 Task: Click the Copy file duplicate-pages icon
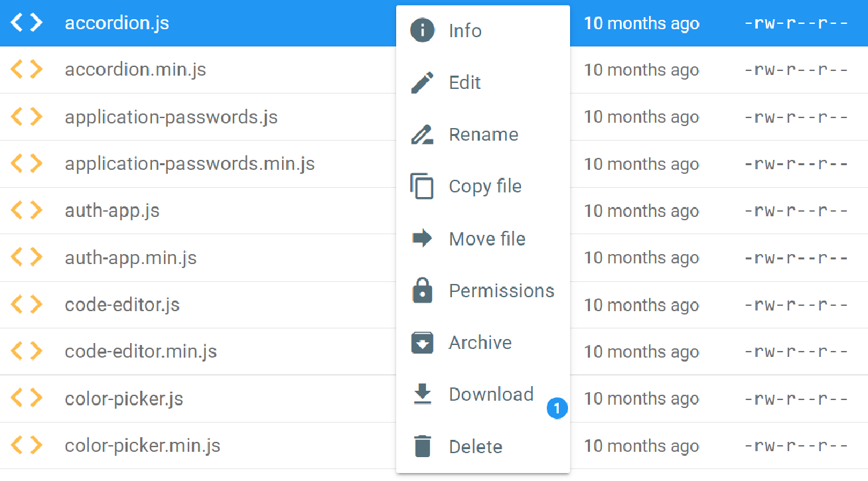point(423,186)
